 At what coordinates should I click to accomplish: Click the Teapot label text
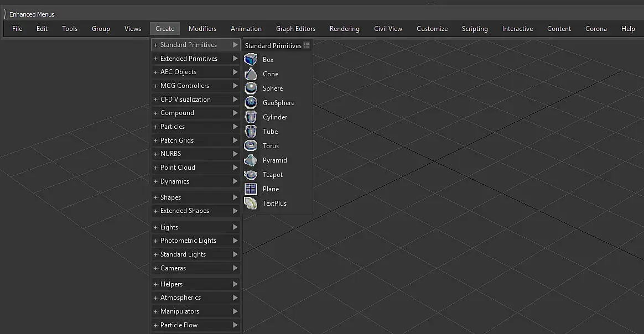273,175
